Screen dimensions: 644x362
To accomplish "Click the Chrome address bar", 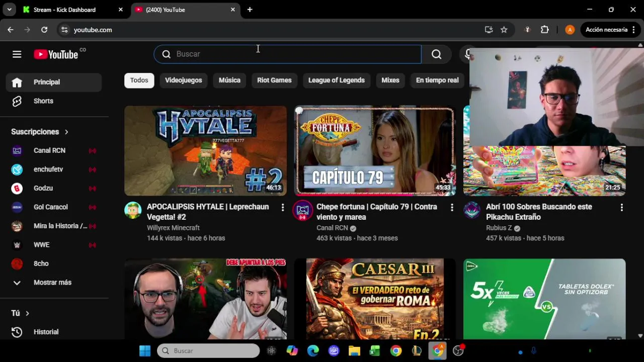I will pyautogui.click(x=272, y=30).
